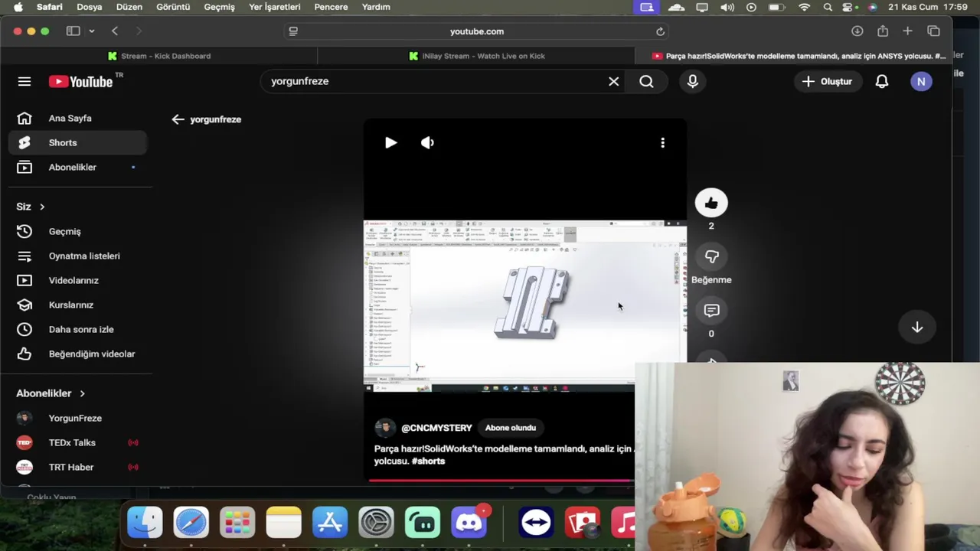Open App Store from the Dock

pos(330,523)
